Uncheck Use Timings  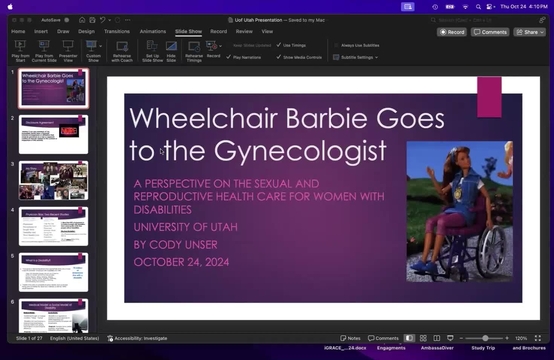(291, 45)
